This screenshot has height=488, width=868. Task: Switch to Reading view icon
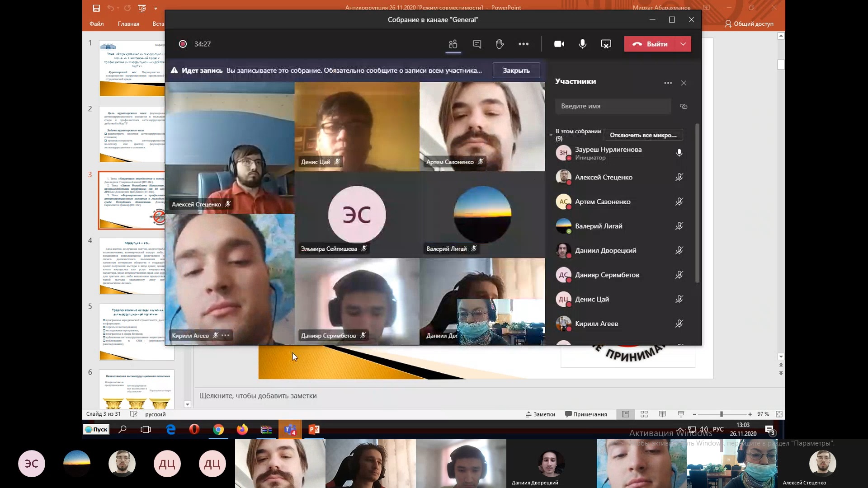tap(662, 414)
